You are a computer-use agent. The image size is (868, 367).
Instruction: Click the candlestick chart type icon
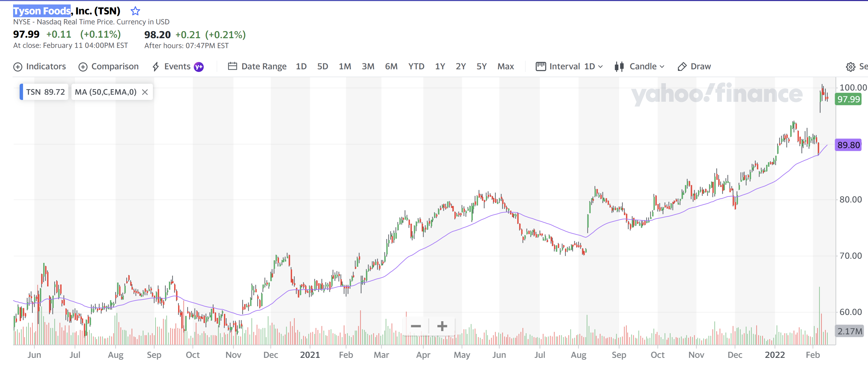619,67
